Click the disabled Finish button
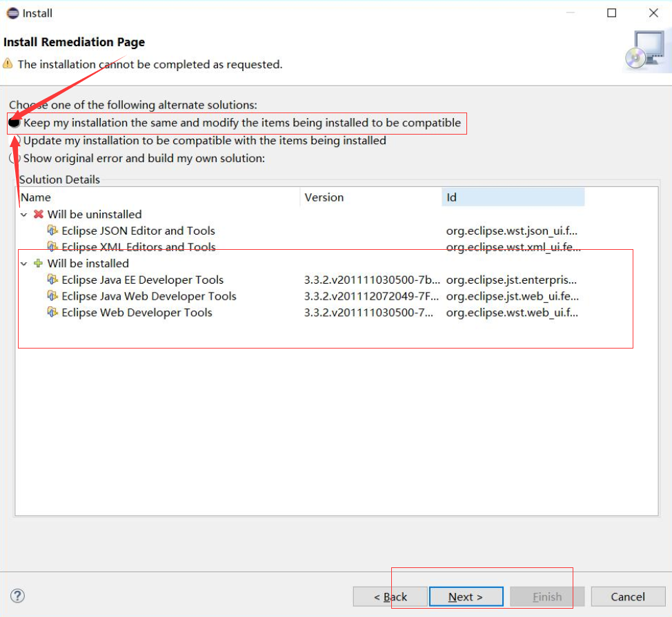This screenshot has height=617, width=672. click(x=547, y=596)
